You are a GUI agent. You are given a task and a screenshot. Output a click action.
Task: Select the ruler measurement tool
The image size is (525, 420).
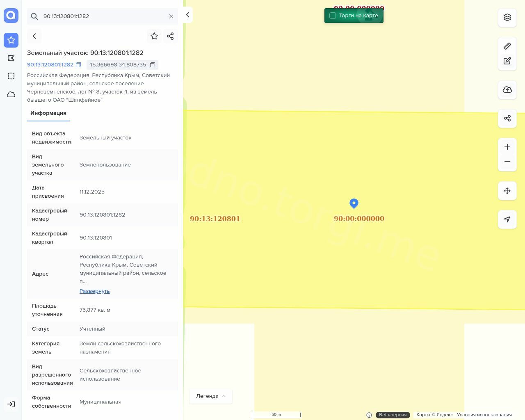pyautogui.click(x=507, y=46)
